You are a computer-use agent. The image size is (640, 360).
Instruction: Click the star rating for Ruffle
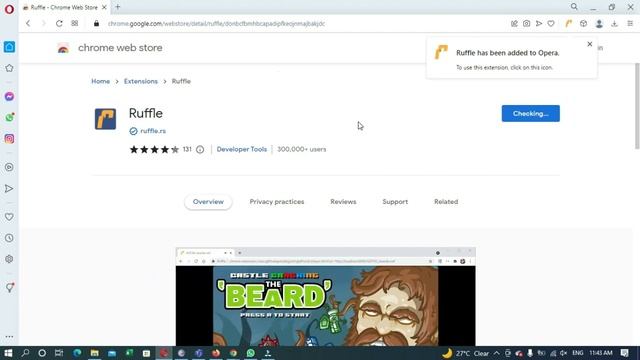[x=154, y=149]
